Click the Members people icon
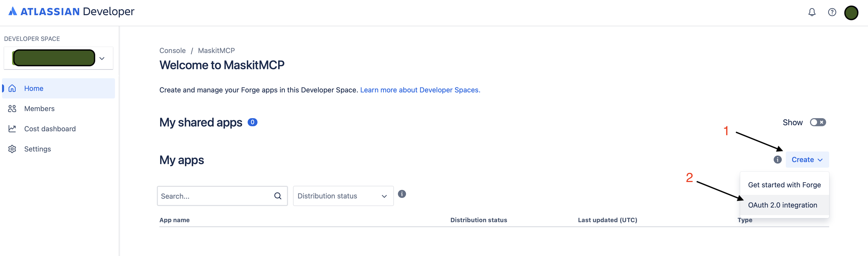 coord(12,109)
